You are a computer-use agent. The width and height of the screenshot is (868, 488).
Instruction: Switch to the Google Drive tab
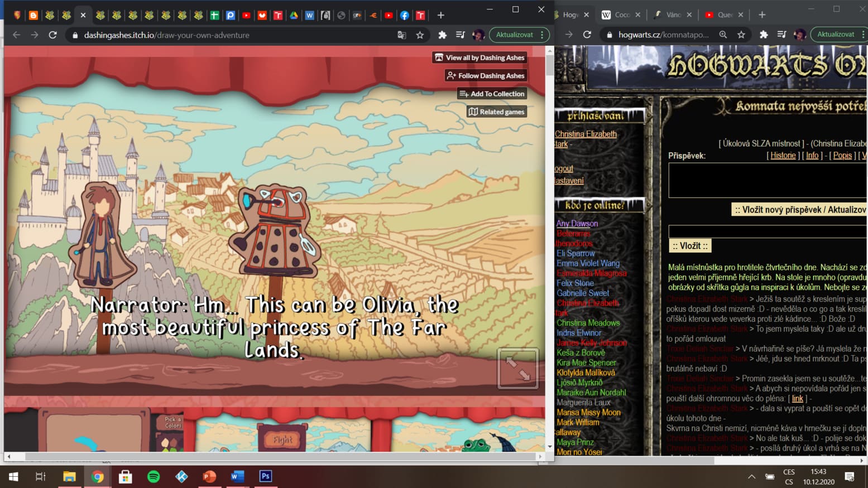294,15
